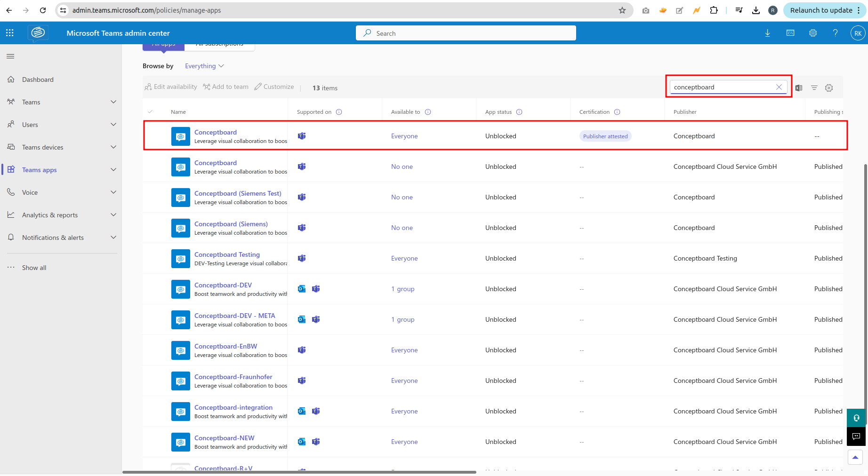Open the filter icon above table
The width and height of the screenshot is (868, 476).
814,88
